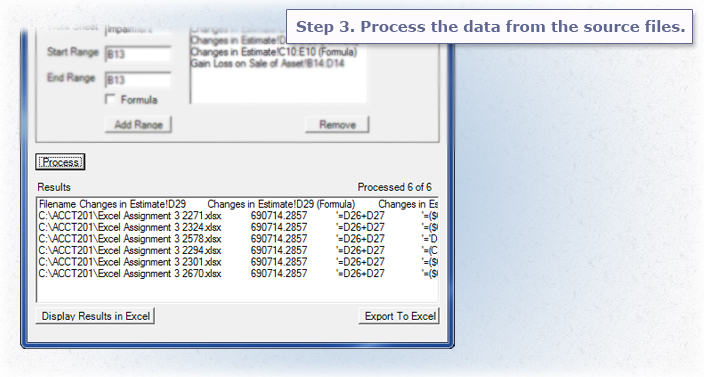The width and height of the screenshot is (704, 377).
Task: Select result row Excel Assignment 3 2670.xlsx
Action: pos(238,274)
